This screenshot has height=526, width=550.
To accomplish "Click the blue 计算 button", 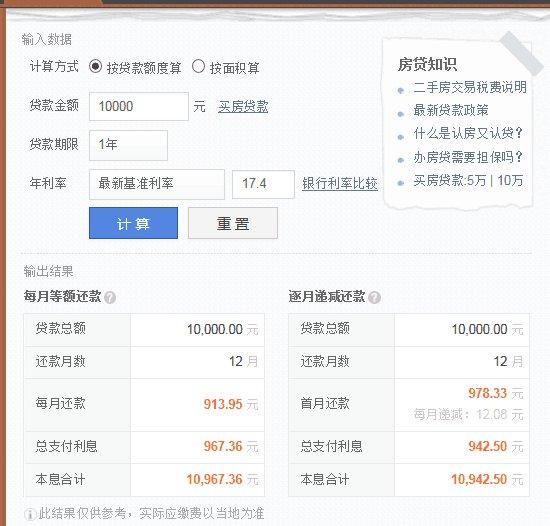I will (x=133, y=223).
